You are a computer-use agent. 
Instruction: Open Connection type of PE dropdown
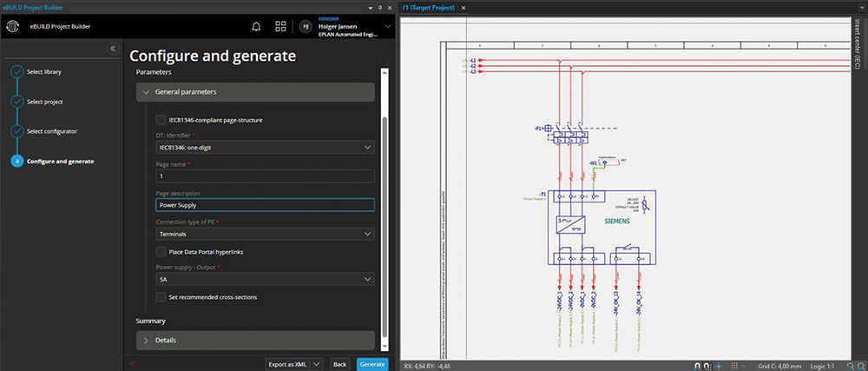pyautogui.click(x=265, y=235)
